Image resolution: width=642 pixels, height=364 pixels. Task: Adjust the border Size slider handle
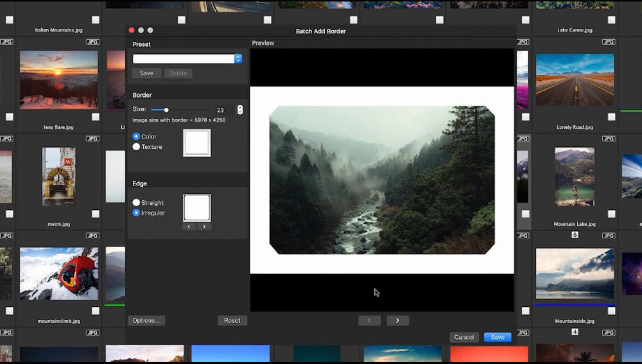[166, 110]
